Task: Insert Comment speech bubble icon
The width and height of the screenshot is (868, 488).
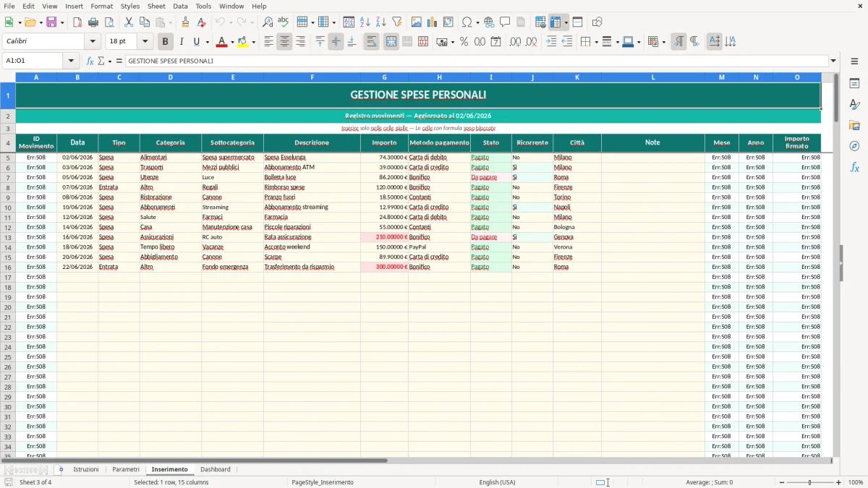Action: [x=505, y=22]
